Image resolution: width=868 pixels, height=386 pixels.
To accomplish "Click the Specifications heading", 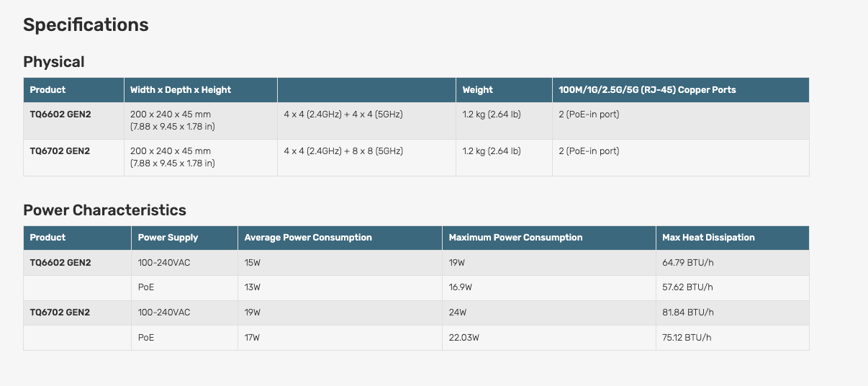I will [86, 25].
